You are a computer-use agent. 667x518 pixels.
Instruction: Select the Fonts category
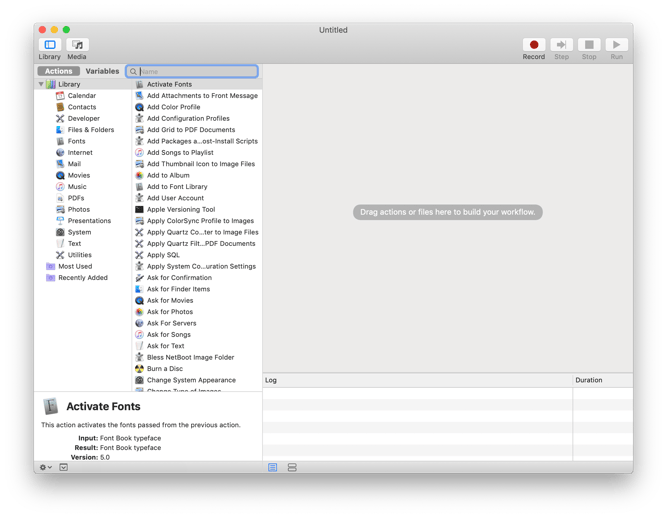(76, 141)
